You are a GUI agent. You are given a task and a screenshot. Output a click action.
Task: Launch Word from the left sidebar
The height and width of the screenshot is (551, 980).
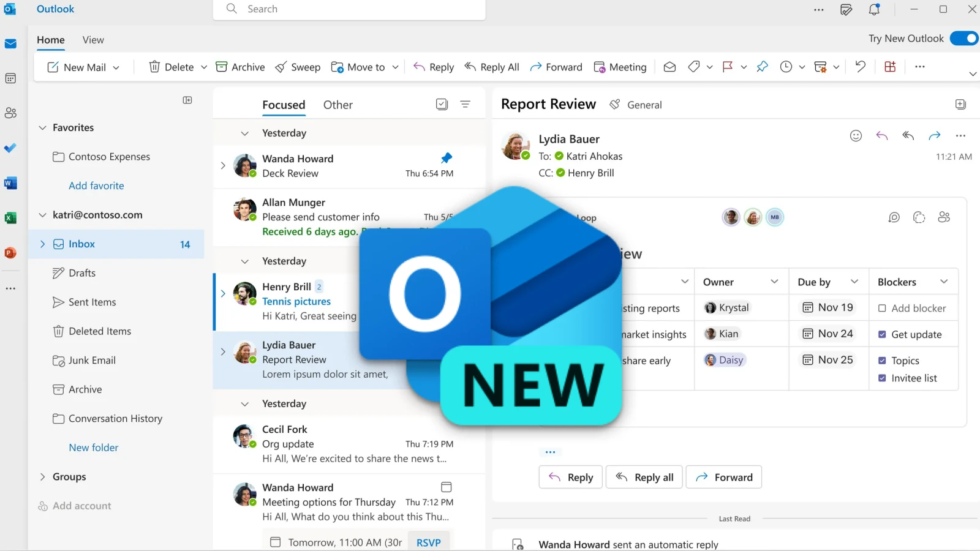pos(10,183)
